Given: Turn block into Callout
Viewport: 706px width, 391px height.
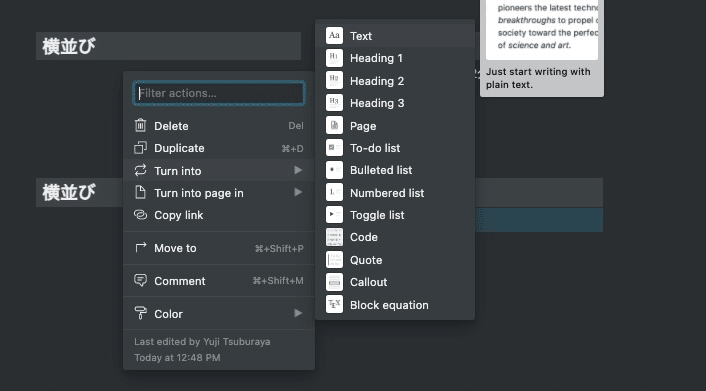Looking at the screenshot, I should coord(395,282).
